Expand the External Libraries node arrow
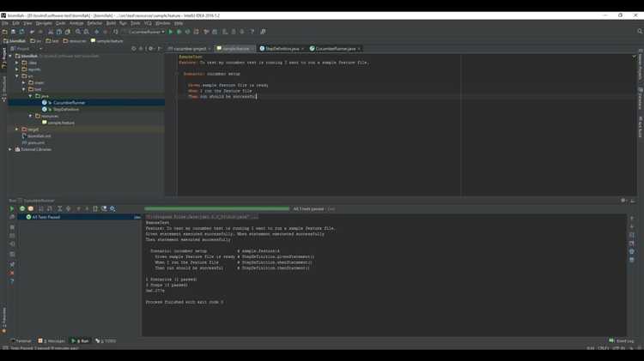 (x=10, y=149)
